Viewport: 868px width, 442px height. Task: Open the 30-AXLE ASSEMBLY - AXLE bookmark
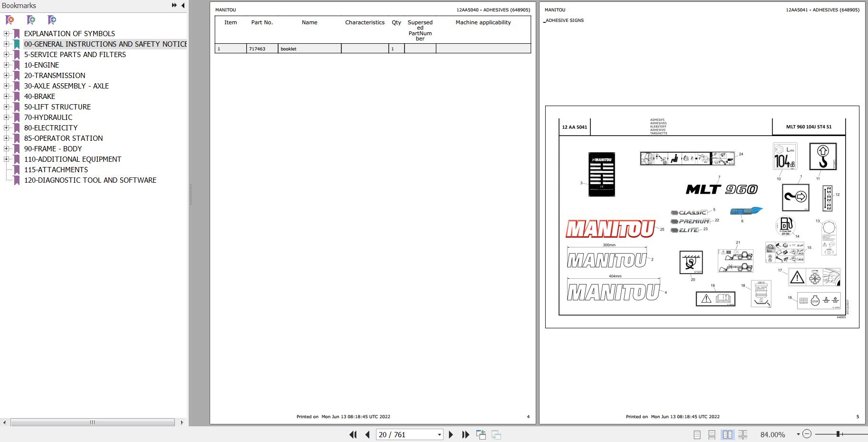point(67,86)
